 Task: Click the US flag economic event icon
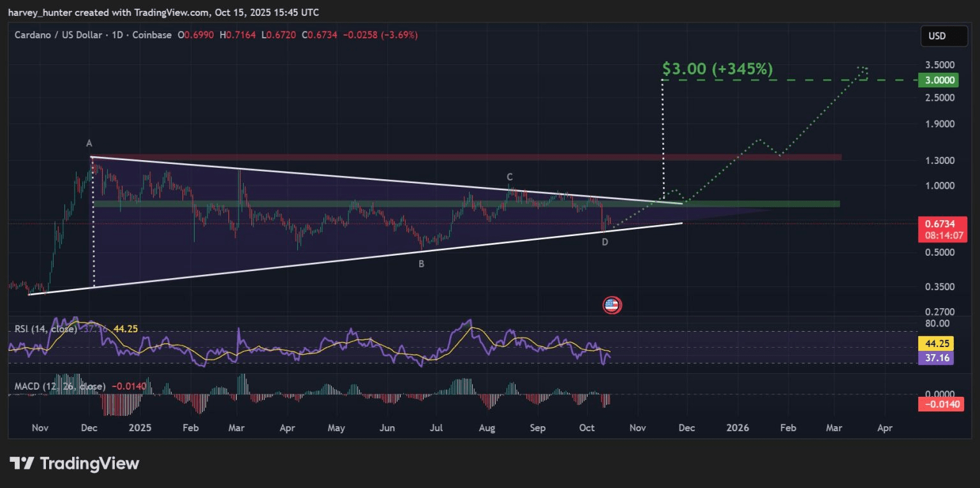tap(612, 305)
